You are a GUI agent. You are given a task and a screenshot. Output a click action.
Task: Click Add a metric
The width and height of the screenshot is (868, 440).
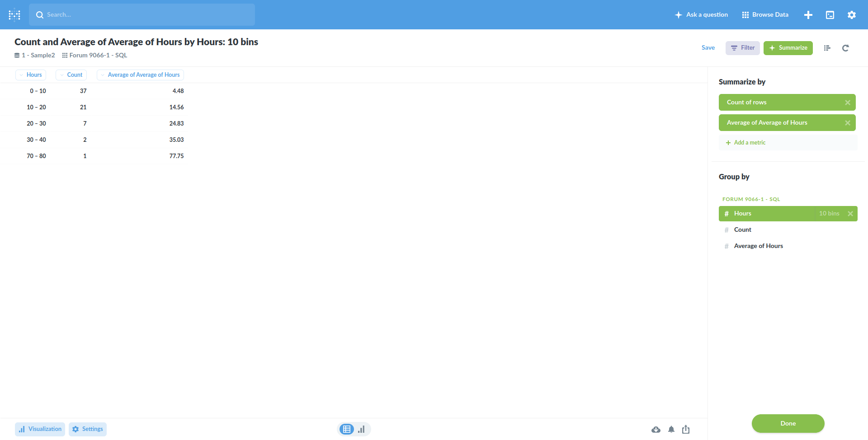788,143
